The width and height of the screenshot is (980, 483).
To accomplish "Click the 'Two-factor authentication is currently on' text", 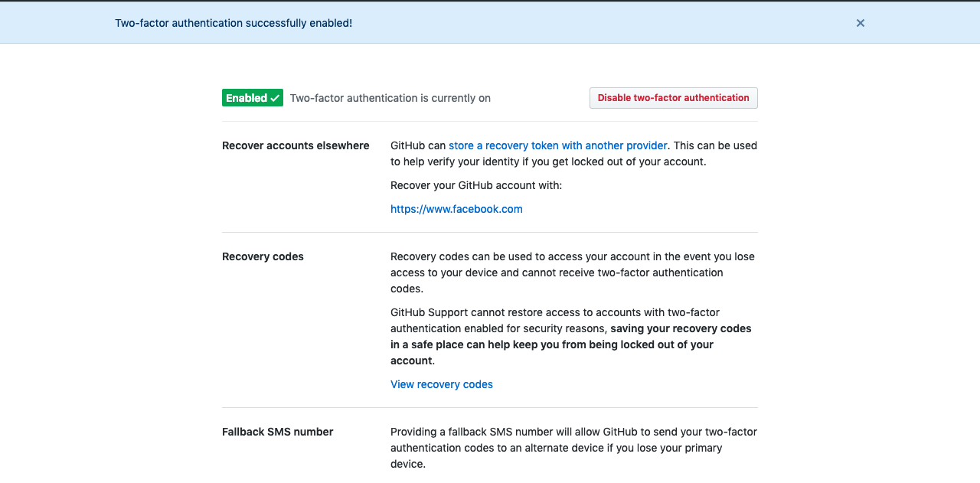I will [x=390, y=98].
